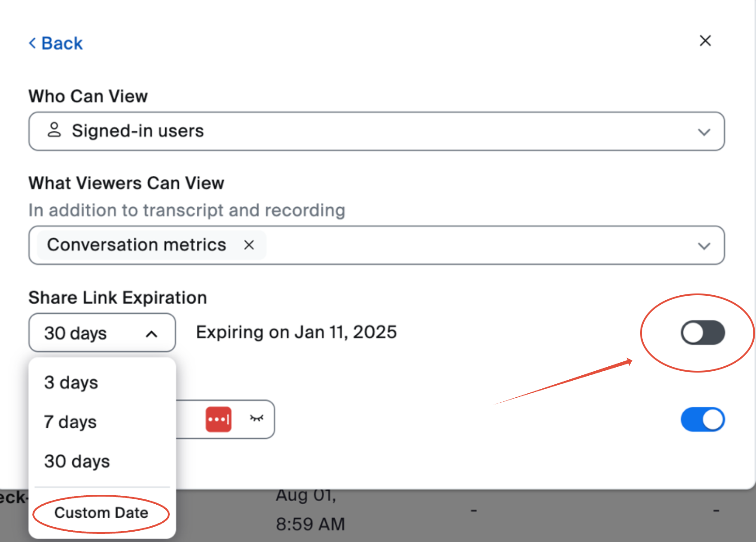
Task: Show password with the eye icon
Action: click(256, 418)
